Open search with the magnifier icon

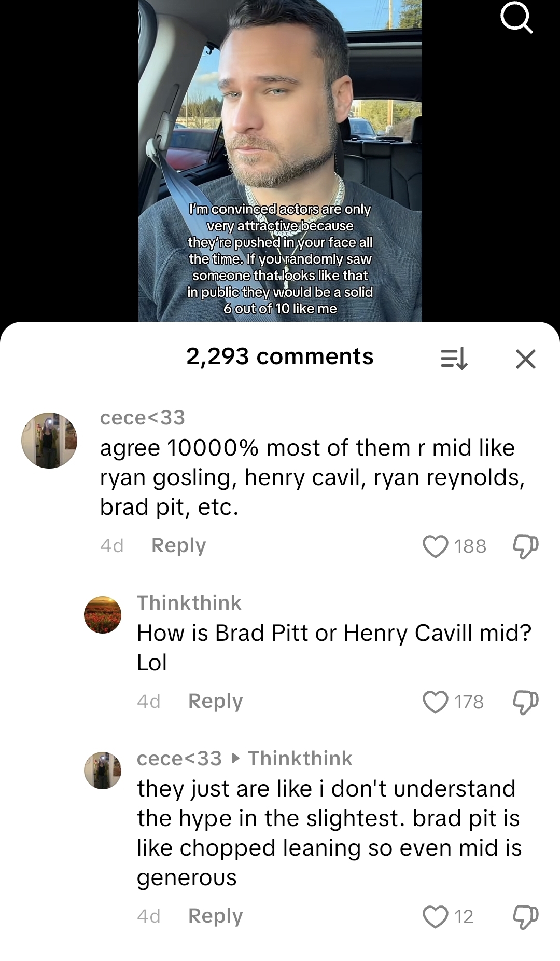click(516, 19)
